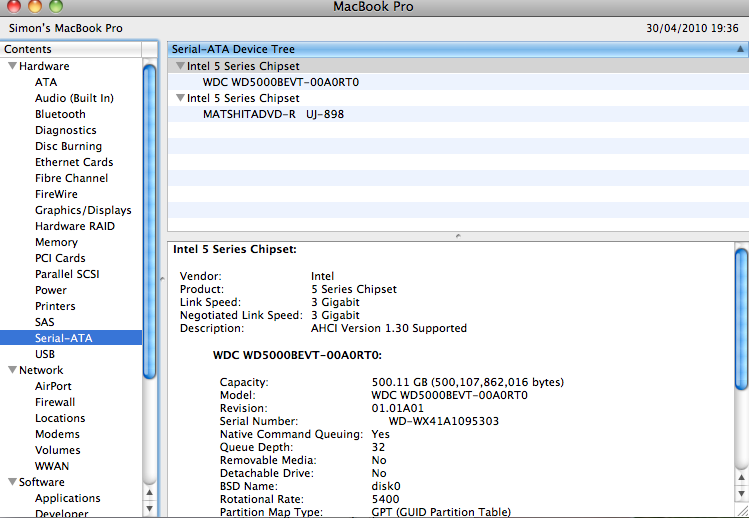Viewport: 749px width, 518px height.
Task: Click details pane blue scroll thumb
Action: click(741, 319)
